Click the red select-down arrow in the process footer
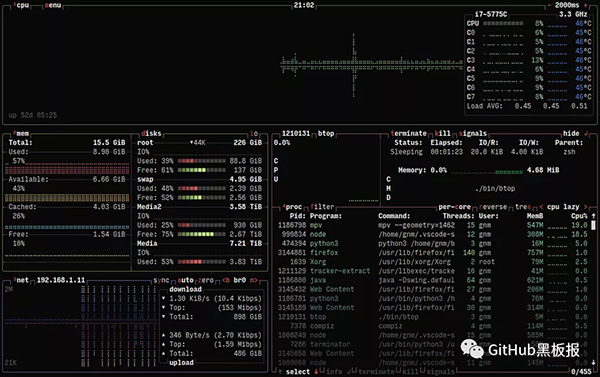Screen dimensions: 600x377 click(316, 372)
